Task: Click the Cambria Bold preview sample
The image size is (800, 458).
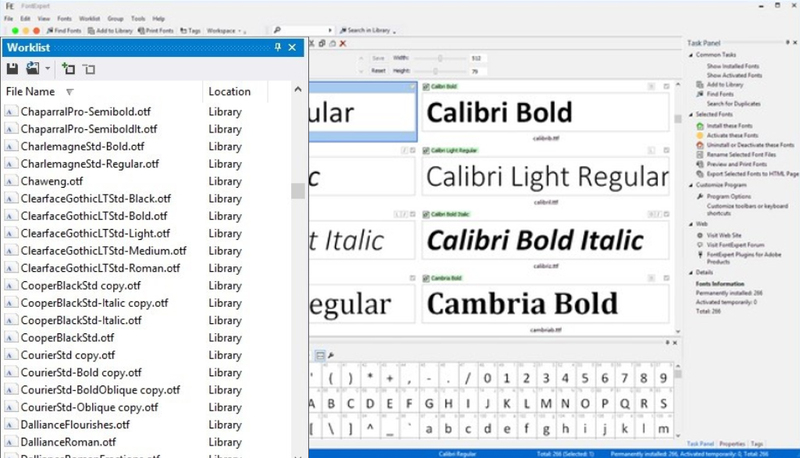Action: tap(545, 303)
